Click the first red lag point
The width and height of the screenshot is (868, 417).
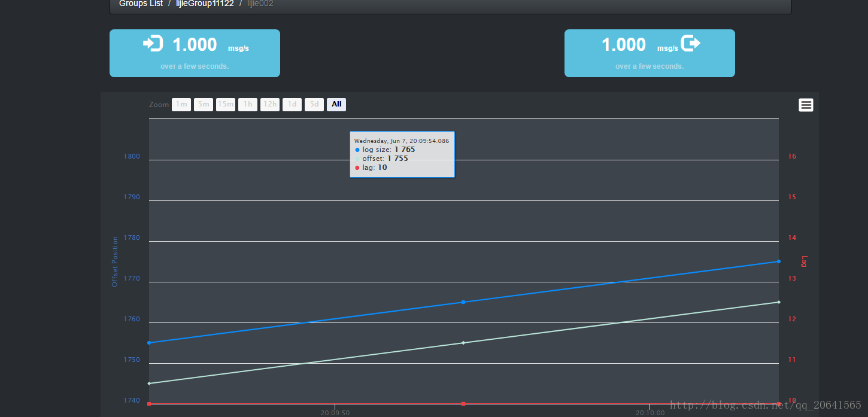[149, 404]
